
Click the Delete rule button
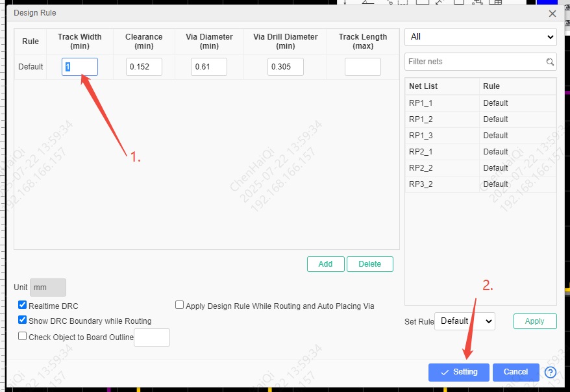coord(369,264)
